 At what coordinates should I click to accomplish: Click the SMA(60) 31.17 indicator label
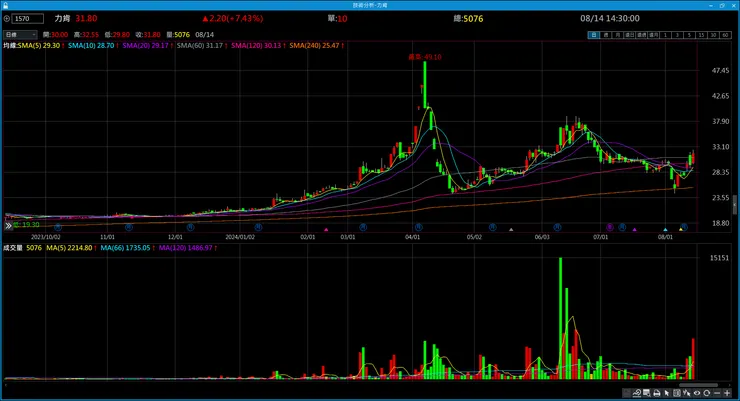click(x=200, y=45)
